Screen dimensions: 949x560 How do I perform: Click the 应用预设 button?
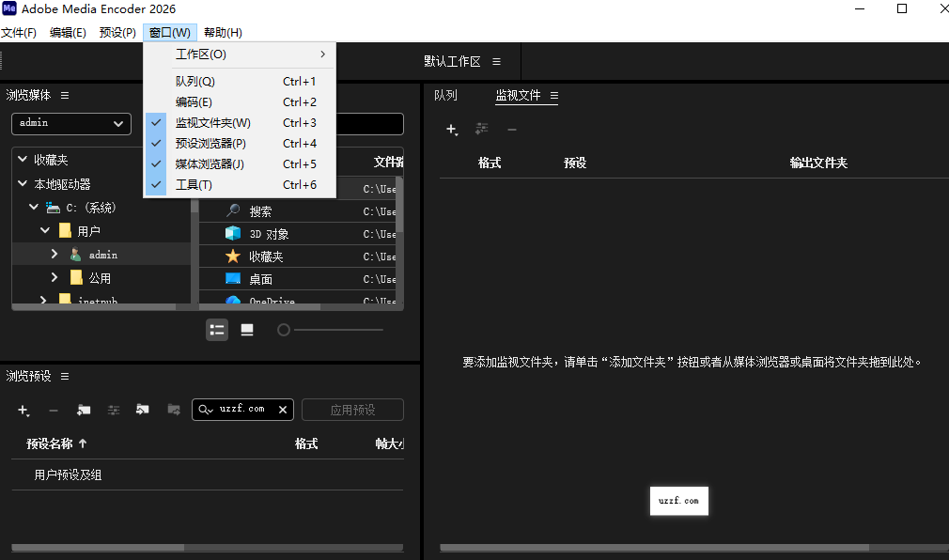click(x=352, y=410)
